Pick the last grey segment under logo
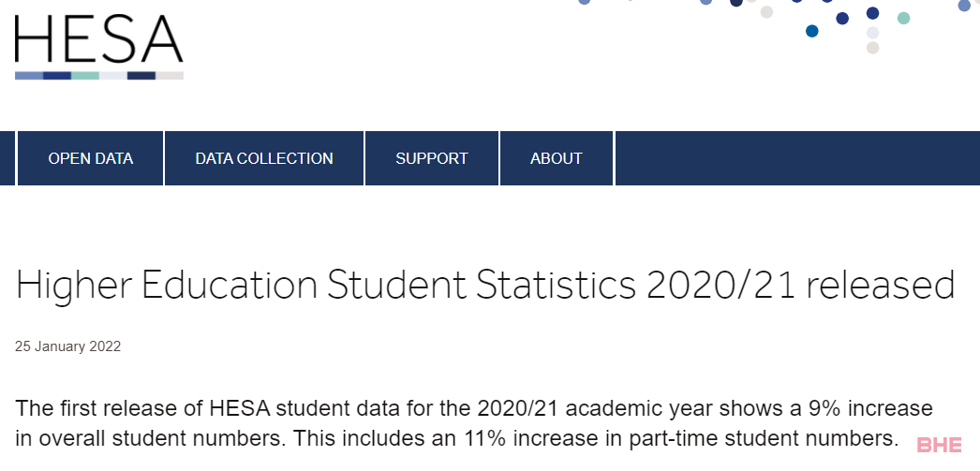The height and width of the screenshot is (471, 980). tap(170, 76)
